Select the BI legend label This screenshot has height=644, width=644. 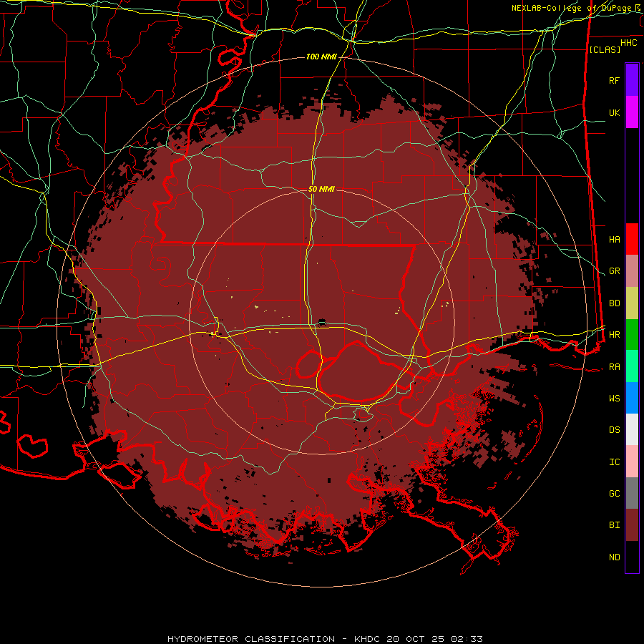[x=614, y=525]
